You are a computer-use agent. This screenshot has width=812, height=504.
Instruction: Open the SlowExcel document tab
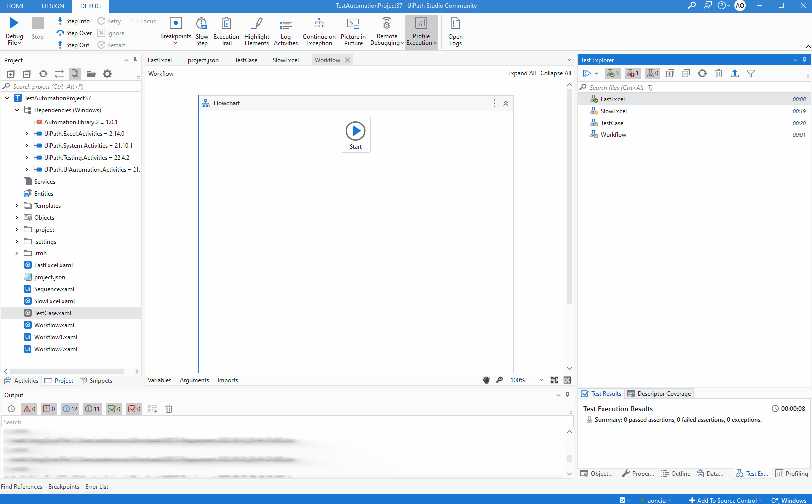coord(286,60)
